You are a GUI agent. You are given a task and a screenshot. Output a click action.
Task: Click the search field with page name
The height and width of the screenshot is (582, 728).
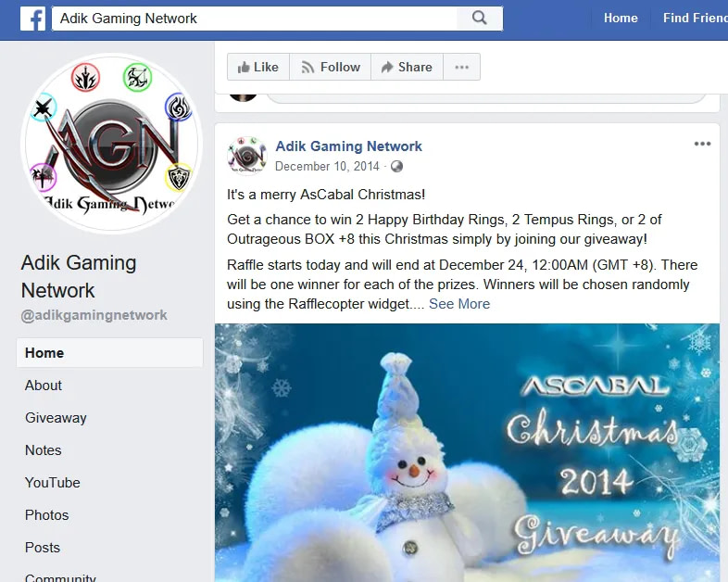point(255,19)
